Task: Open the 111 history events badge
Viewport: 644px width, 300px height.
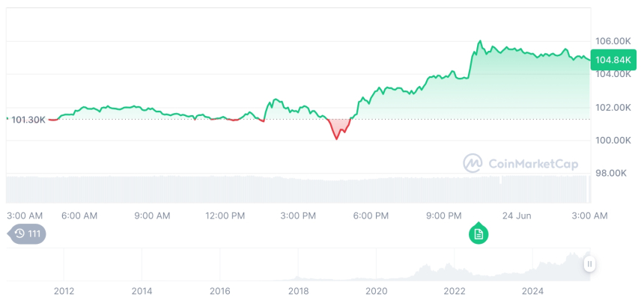Action: [x=28, y=234]
